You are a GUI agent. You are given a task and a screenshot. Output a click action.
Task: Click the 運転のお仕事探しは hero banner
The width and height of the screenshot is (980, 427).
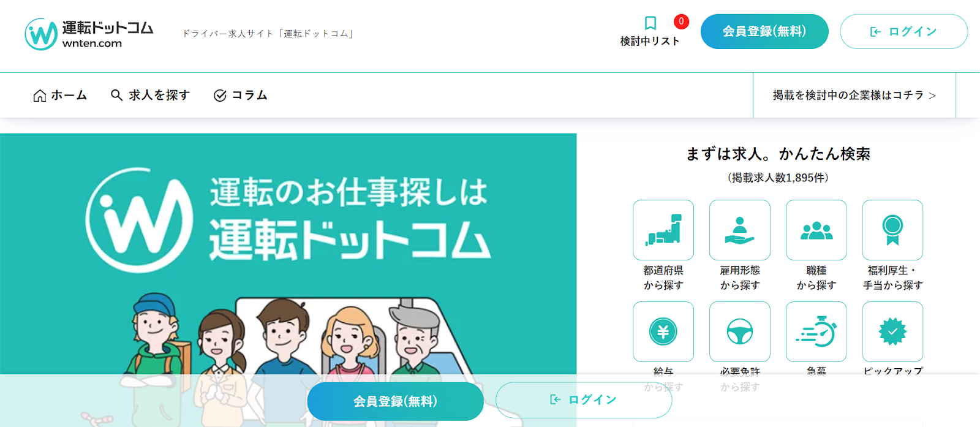[x=288, y=280]
